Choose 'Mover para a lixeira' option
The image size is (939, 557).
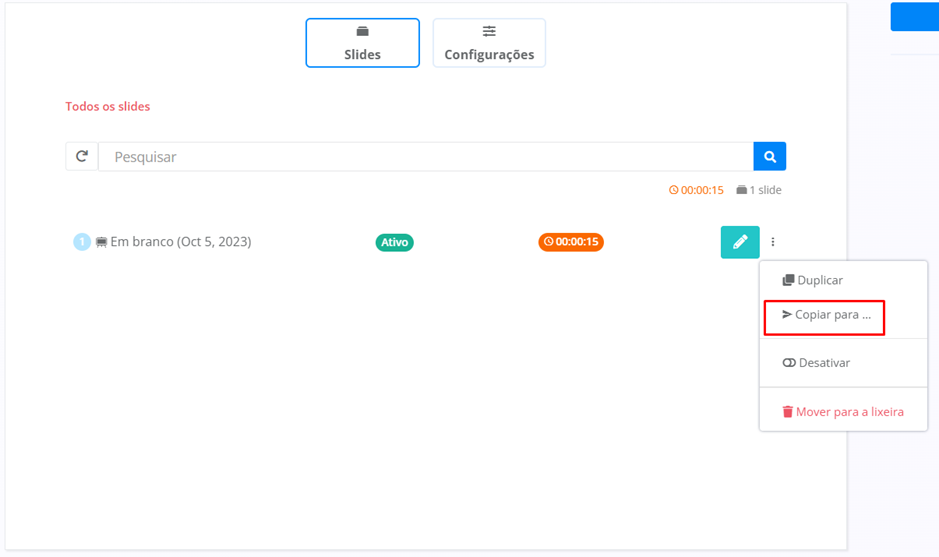tap(843, 412)
